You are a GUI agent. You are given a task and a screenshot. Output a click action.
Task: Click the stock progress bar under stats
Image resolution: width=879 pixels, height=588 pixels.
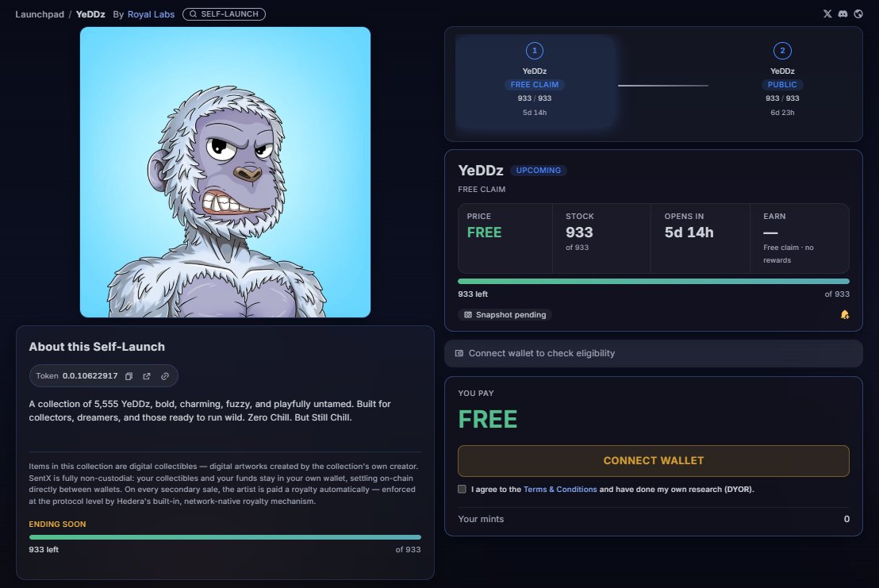tap(654, 282)
